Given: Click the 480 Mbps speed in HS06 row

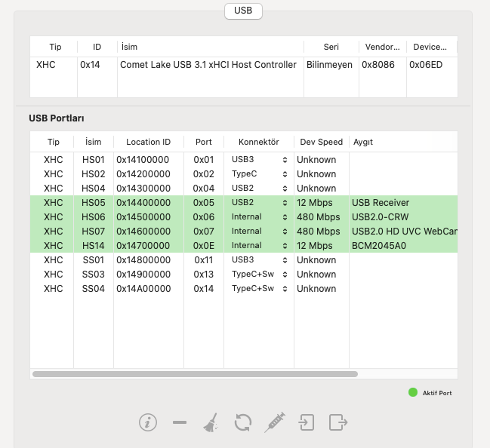Looking at the screenshot, I should point(318,217).
